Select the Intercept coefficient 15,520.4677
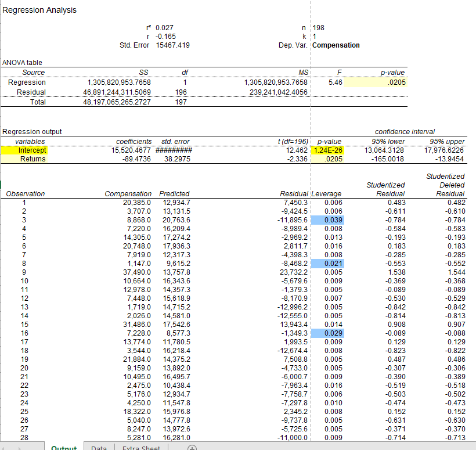Screen dimensions: 476x450 [131, 150]
